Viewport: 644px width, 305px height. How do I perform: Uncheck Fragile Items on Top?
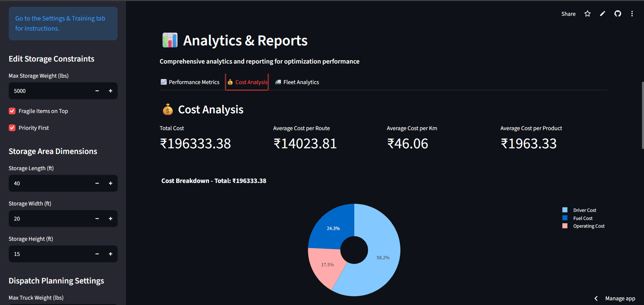tap(12, 111)
